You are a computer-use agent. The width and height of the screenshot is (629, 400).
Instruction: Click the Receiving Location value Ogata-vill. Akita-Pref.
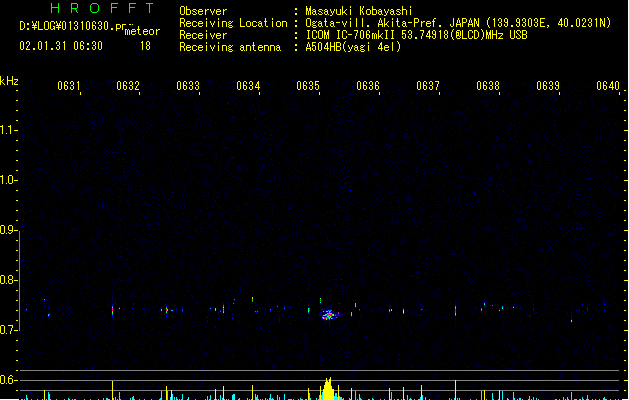[x=372, y=23]
